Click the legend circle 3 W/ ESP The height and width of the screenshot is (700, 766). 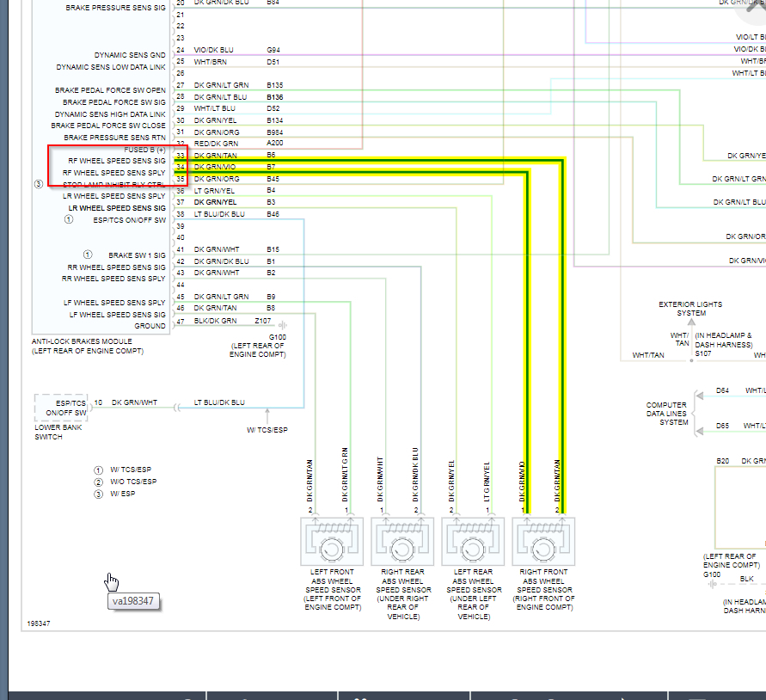[x=99, y=494]
